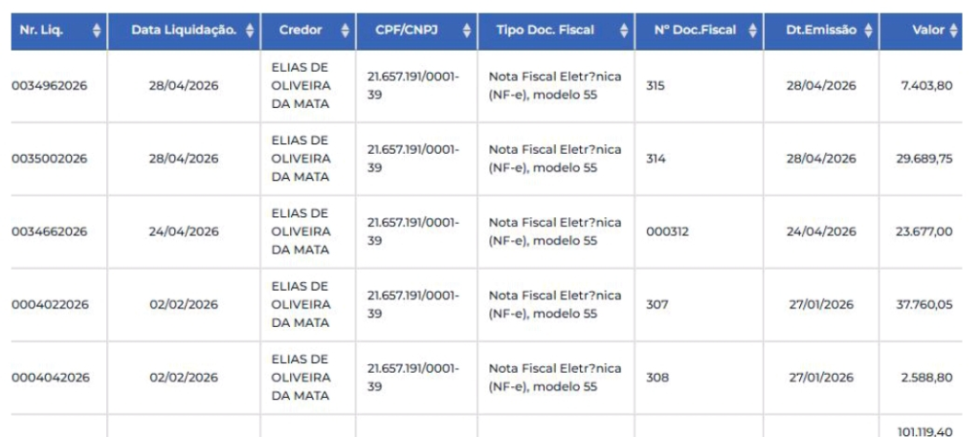Click the Dt.Emissão sort arrows

pyautogui.click(x=868, y=31)
